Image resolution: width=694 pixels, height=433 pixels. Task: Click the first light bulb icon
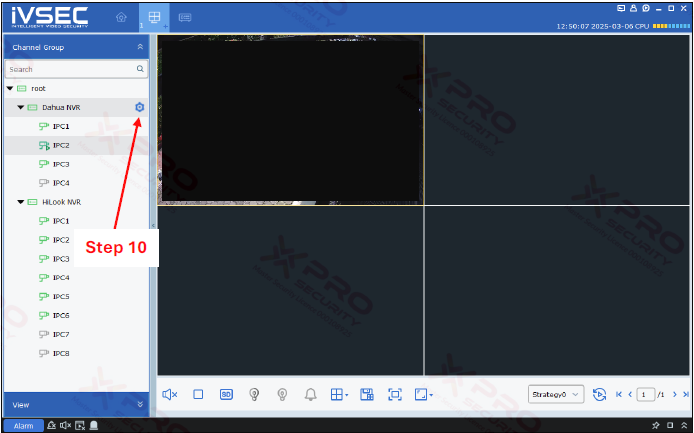pos(254,394)
